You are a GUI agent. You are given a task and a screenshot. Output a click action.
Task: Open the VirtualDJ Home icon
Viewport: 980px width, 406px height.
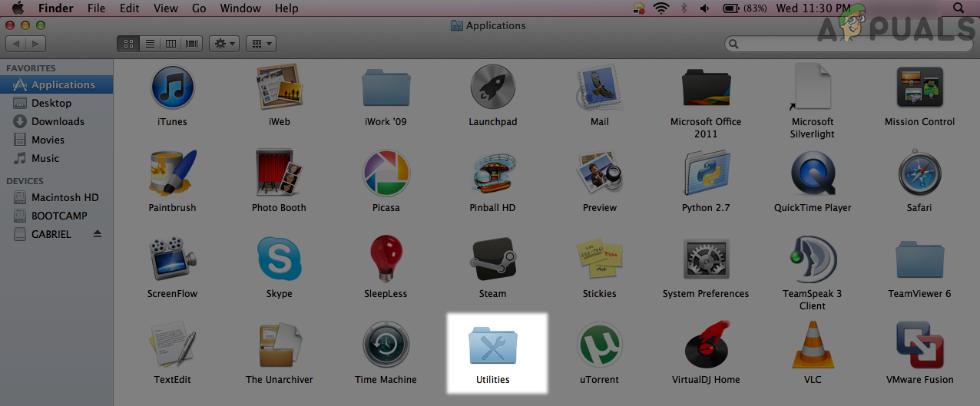click(x=706, y=345)
